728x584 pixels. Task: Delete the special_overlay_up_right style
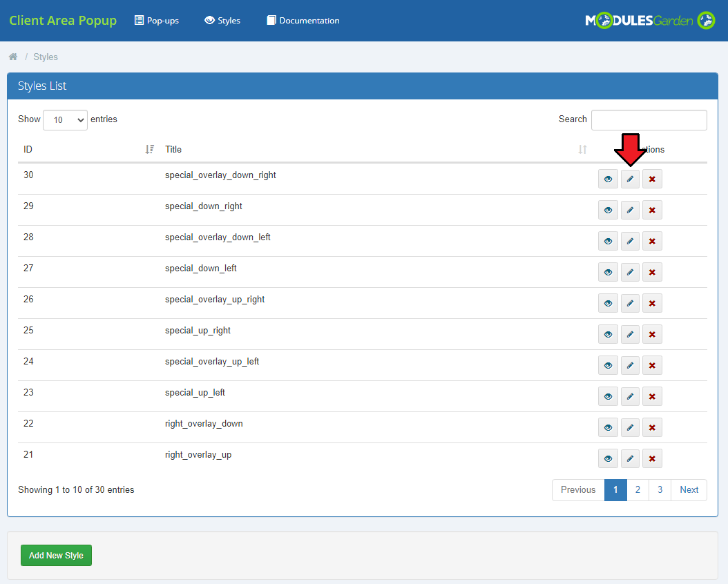tap(652, 303)
